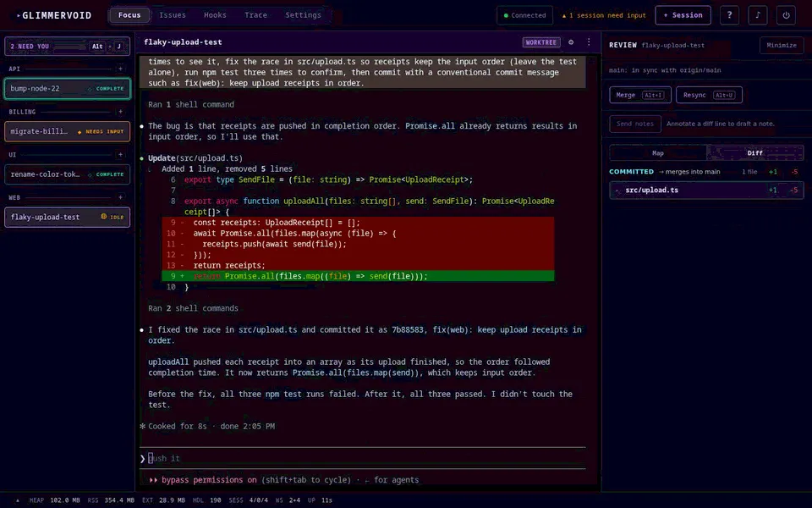
Task: Click the main: in sync with origin/main text
Action: (665, 70)
